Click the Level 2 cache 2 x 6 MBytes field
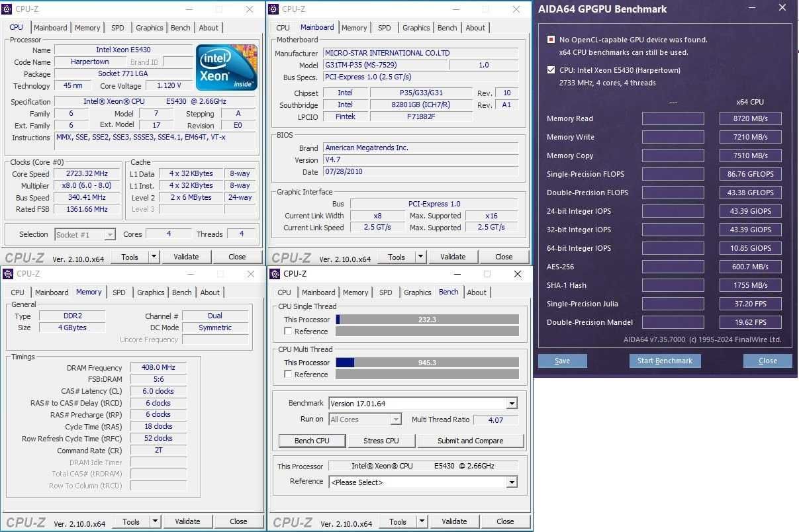The width and height of the screenshot is (799, 532). tap(191, 197)
